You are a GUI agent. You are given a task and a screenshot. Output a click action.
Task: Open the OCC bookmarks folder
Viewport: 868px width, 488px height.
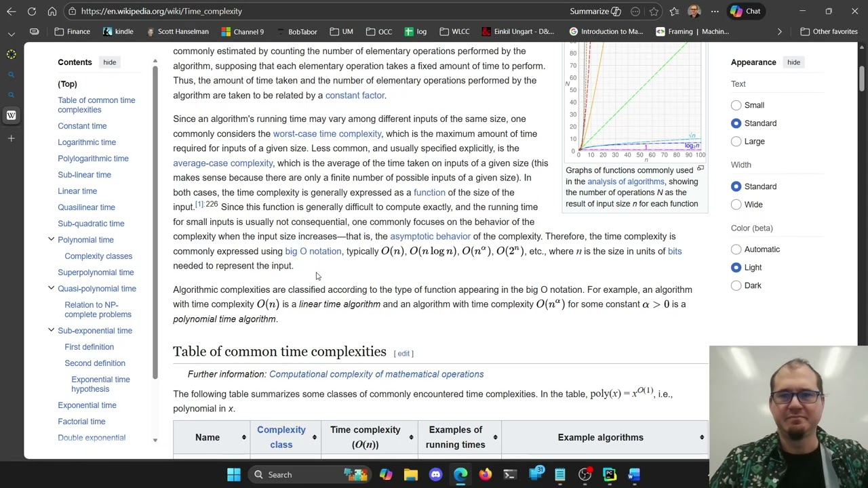pyautogui.click(x=378, y=32)
